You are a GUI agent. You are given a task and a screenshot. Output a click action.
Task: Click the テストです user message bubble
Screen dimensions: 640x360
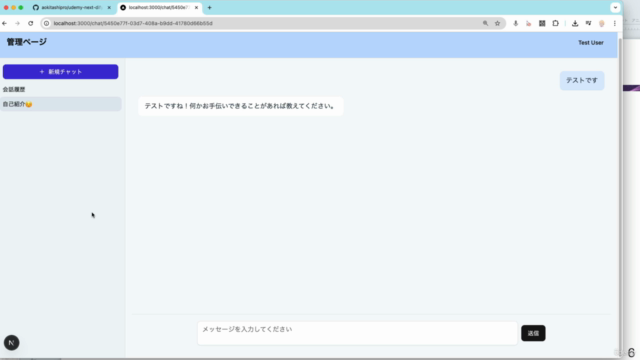[x=582, y=80]
